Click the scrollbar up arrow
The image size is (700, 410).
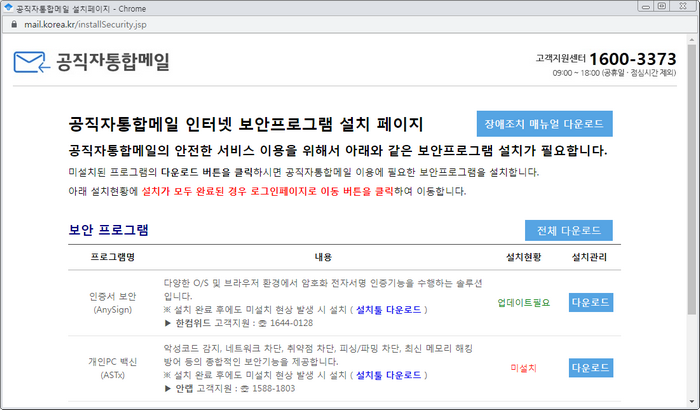692,39
